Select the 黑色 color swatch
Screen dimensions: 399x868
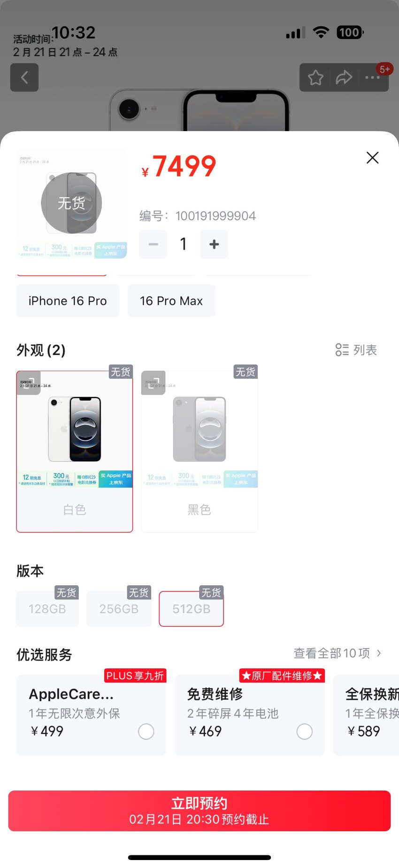pyautogui.click(x=199, y=451)
